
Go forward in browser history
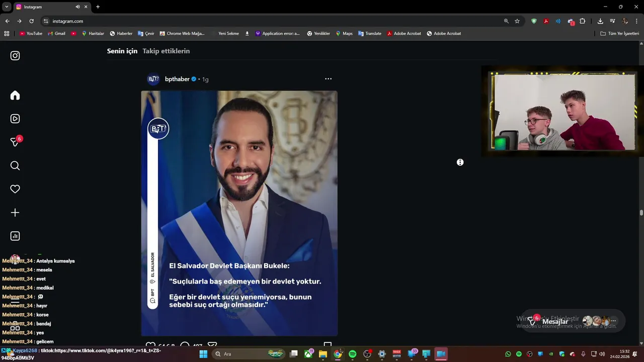[19, 21]
